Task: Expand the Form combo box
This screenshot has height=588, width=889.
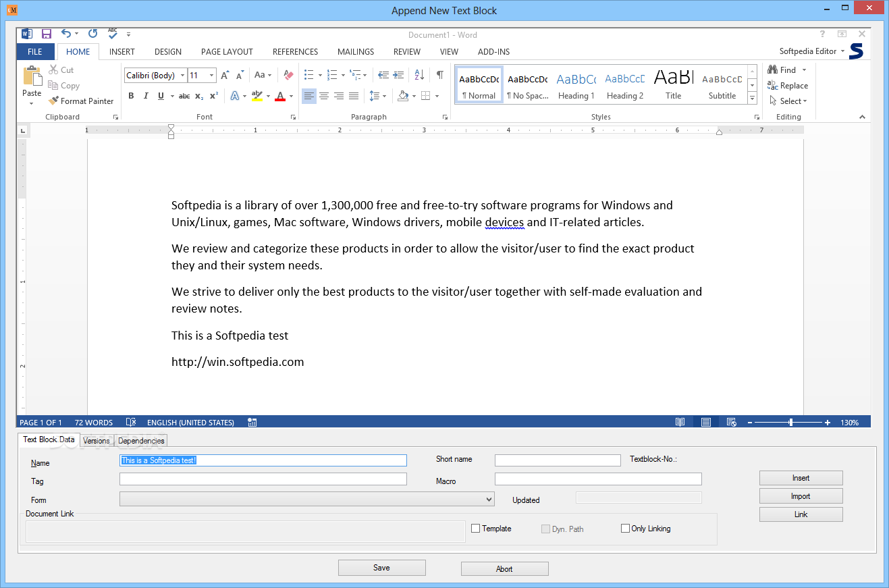Action: click(x=489, y=500)
